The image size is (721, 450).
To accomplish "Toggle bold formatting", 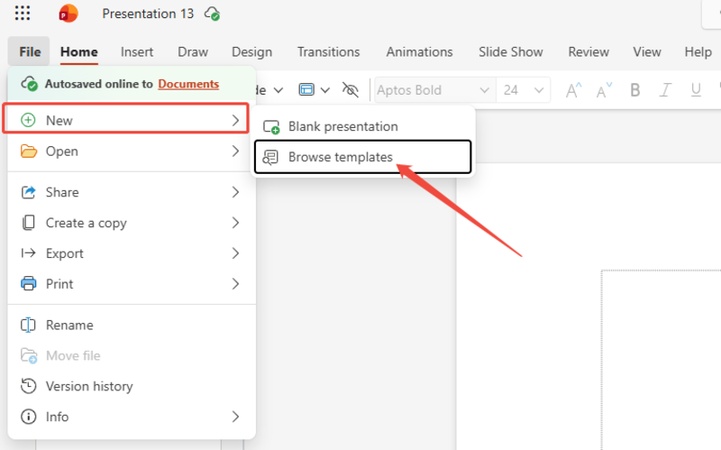I will point(635,90).
